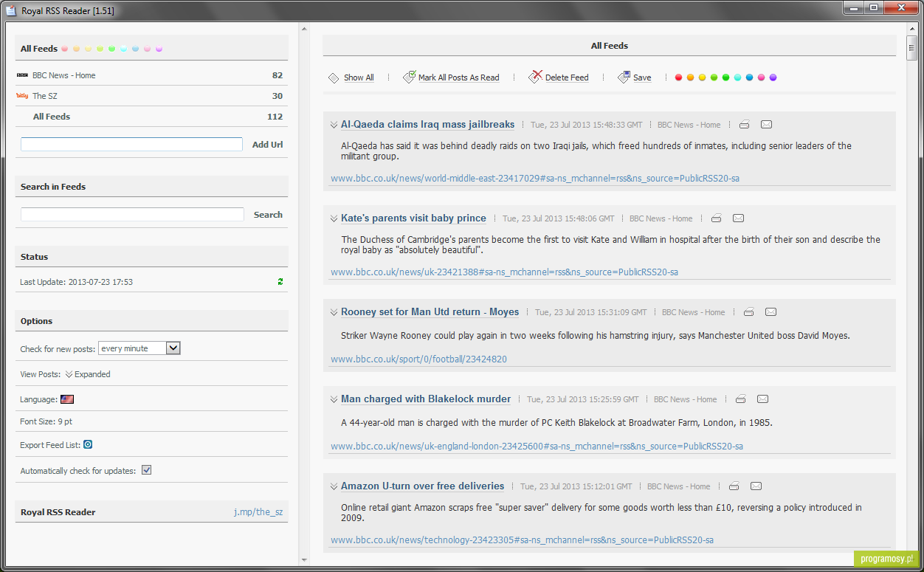
Task: Collapse the Rooney set for Man Utd post
Action: click(x=334, y=312)
